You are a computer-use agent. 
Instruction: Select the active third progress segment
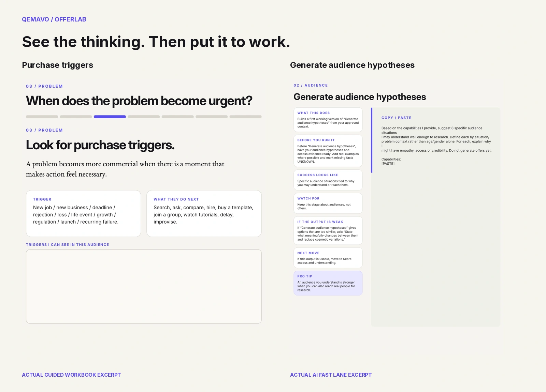tap(110, 117)
